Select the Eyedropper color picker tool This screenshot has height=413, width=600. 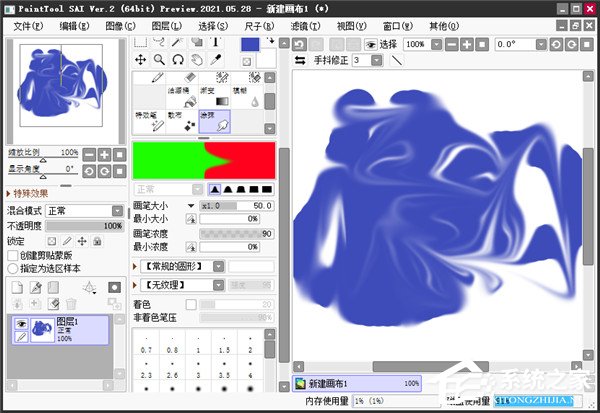point(216,59)
